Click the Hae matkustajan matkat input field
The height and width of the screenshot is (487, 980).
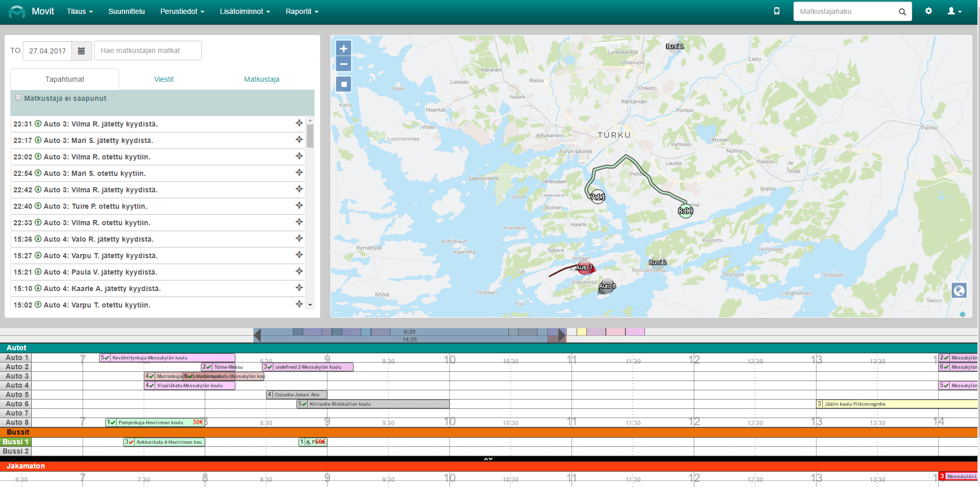coord(148,50)
